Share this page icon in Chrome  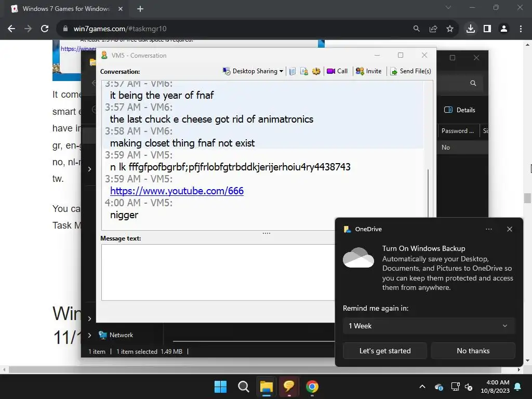pos(433,29)
